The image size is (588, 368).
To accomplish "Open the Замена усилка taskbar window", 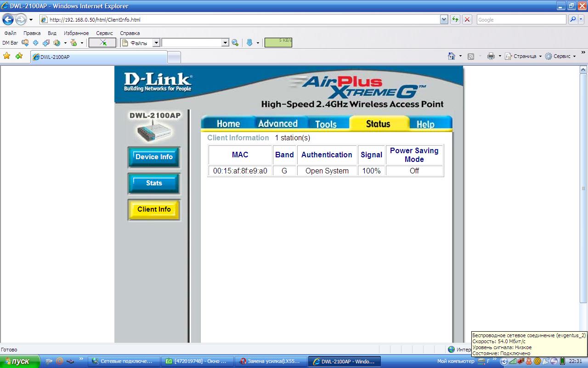I will [x=272, y=362].
